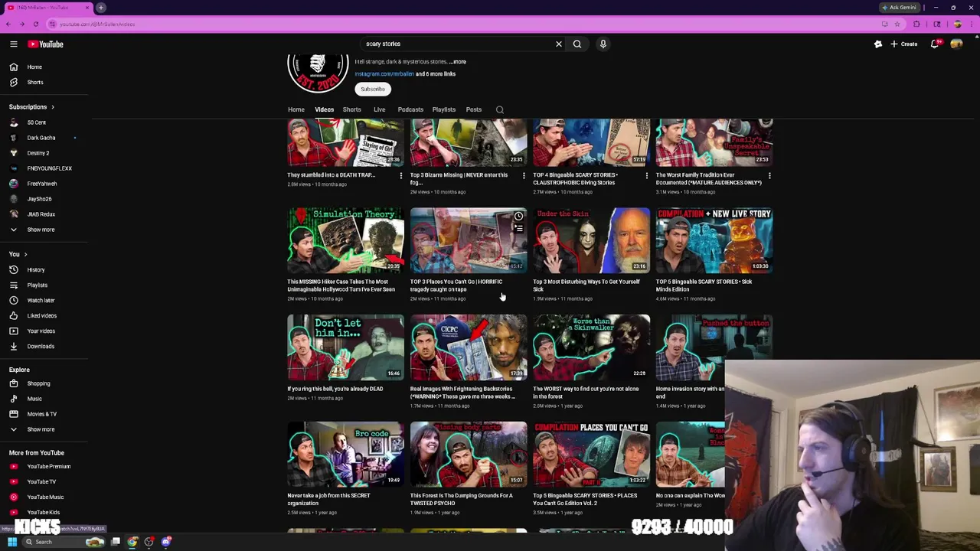Switch to the channel Home tab

[296, 110]
